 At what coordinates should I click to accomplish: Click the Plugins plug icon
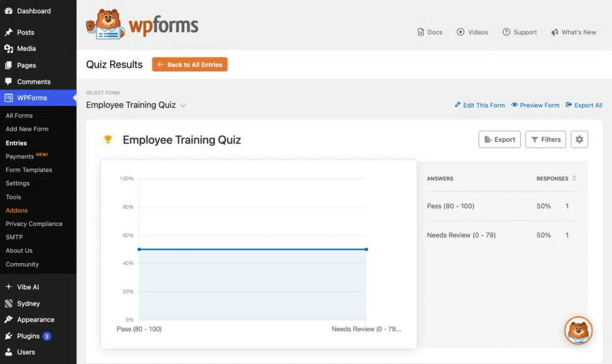coord(8,336)
